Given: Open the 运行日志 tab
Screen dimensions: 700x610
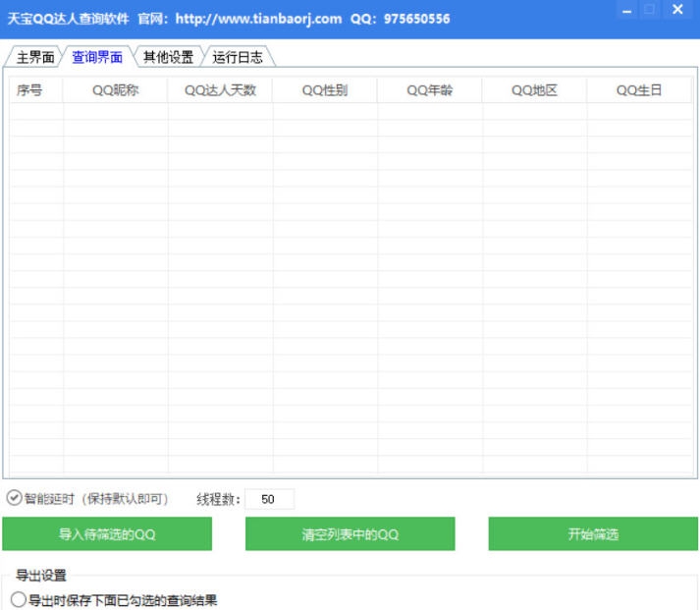Looking at the screenshot, I should pos(238,57).
